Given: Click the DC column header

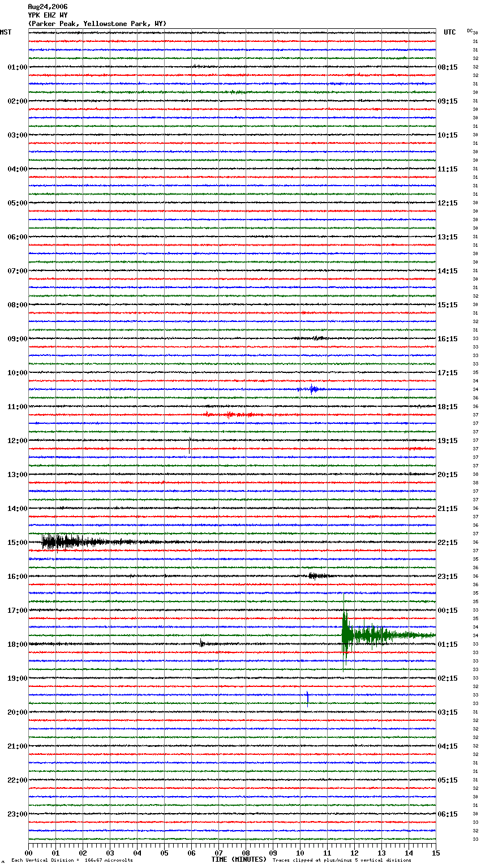Looking at the screenshot, I should (x=470, y=31).
